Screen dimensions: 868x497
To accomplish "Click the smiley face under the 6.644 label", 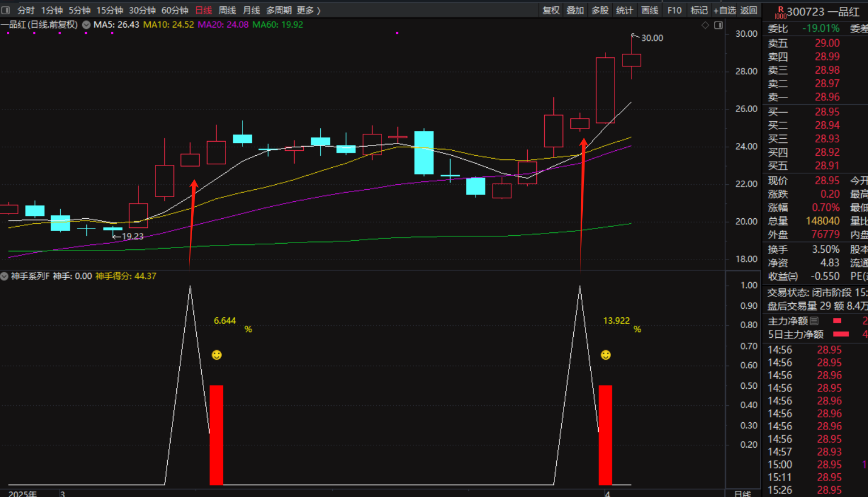I will pyautogui.click(x=217, y=355).
